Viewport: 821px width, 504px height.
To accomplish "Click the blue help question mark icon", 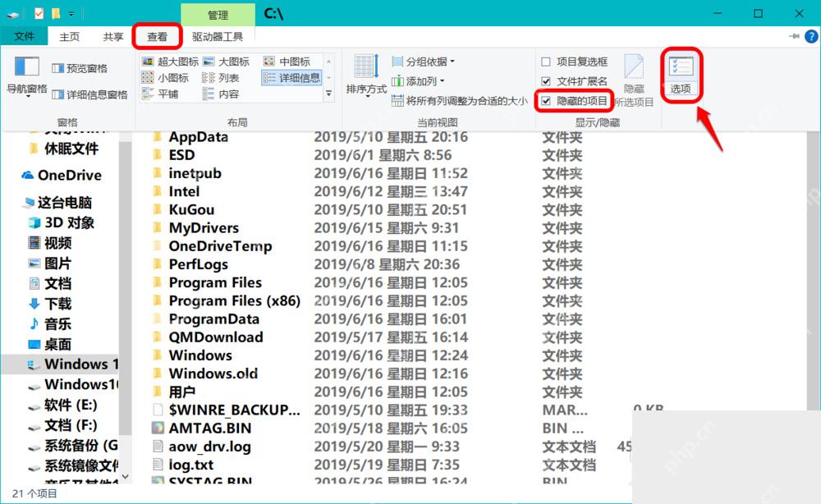I will (811, 37).
